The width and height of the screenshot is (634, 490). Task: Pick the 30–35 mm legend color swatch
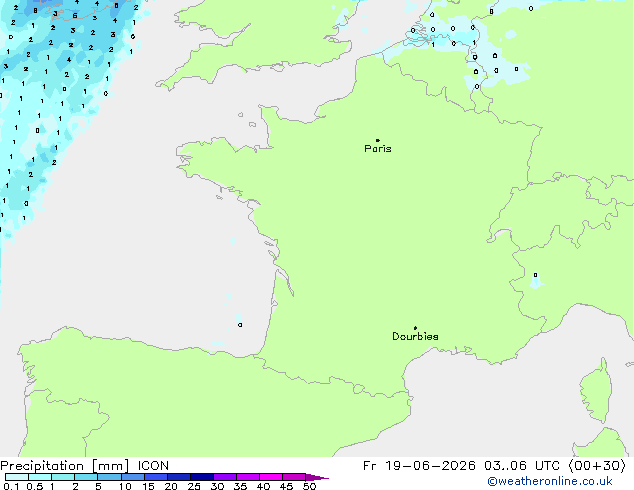coord(225,477)
